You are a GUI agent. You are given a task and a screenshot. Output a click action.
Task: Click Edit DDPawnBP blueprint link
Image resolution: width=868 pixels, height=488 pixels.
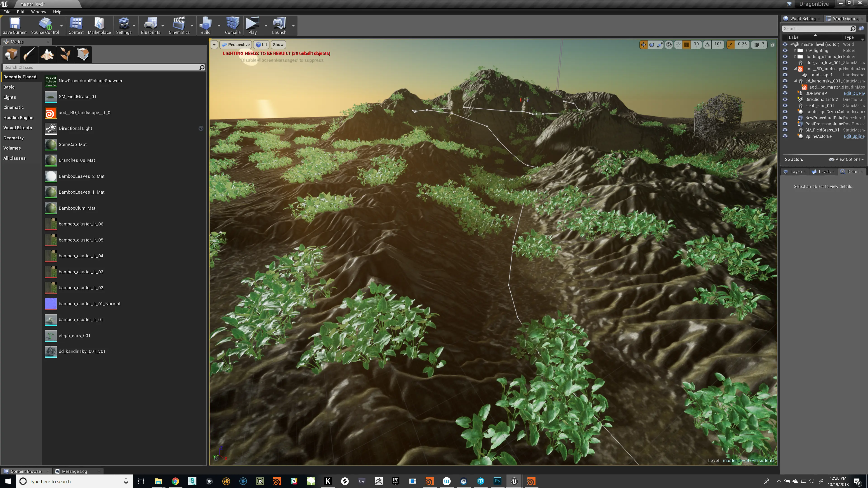[854, 93]
